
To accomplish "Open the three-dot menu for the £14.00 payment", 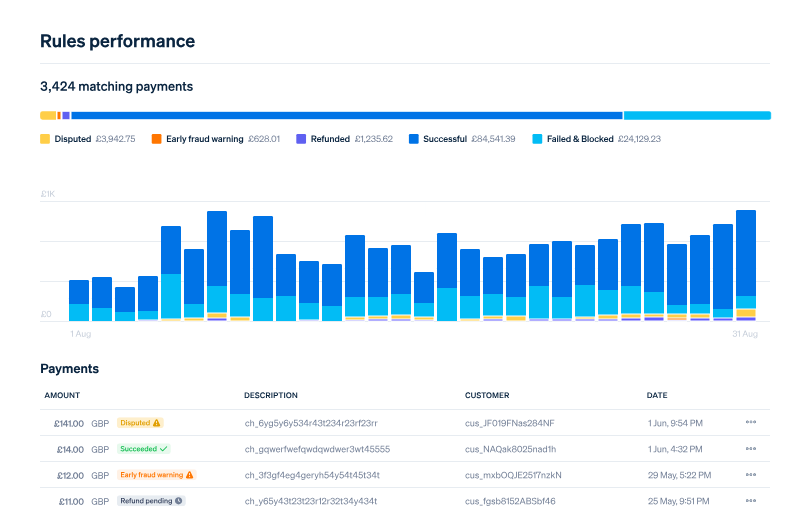I will [750, 449].
